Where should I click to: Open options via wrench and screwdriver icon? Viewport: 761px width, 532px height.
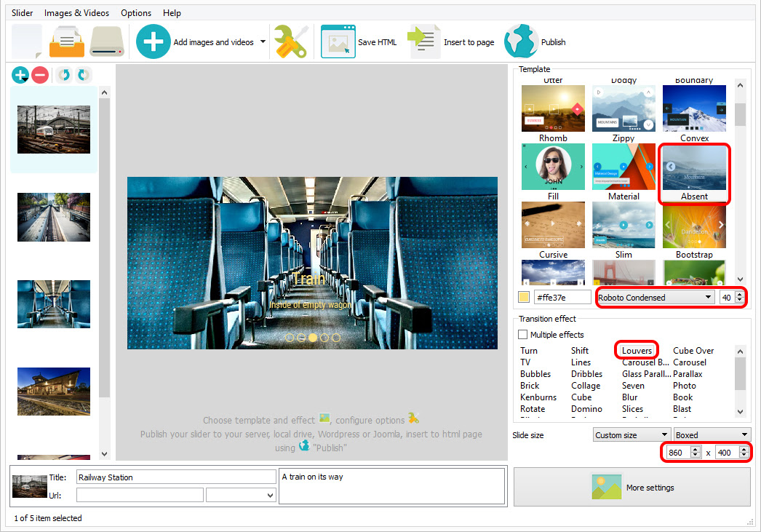point(291,41)
